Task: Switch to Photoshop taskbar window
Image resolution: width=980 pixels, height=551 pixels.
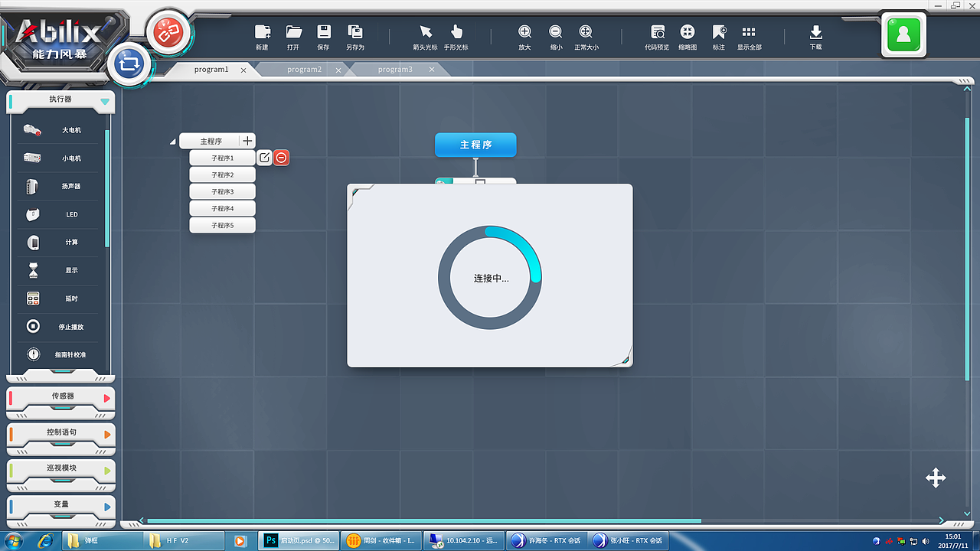Action: point(299,540)
